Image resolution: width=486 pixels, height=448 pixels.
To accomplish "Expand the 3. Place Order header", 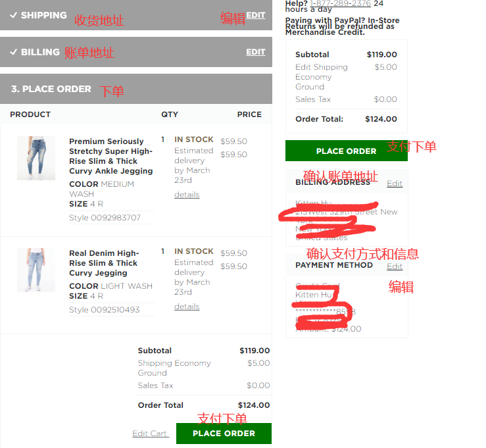I will [136, 89].
